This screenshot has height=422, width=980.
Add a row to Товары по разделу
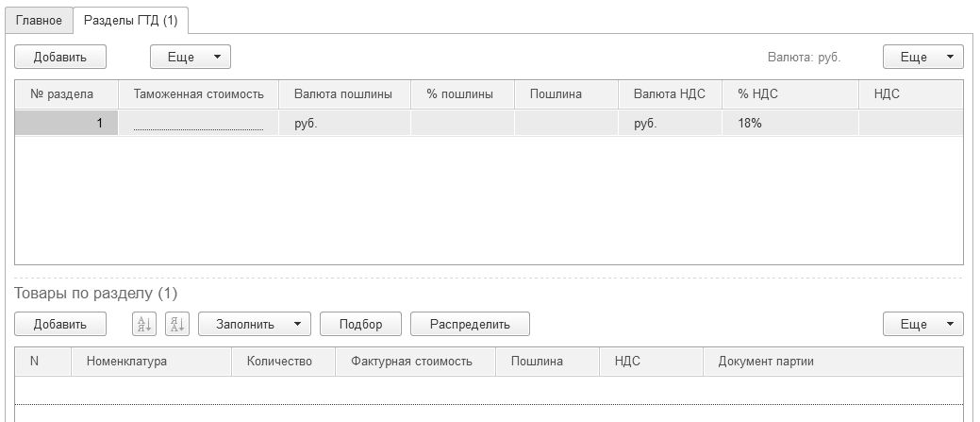pyautogui.click(x=60, y=324)
